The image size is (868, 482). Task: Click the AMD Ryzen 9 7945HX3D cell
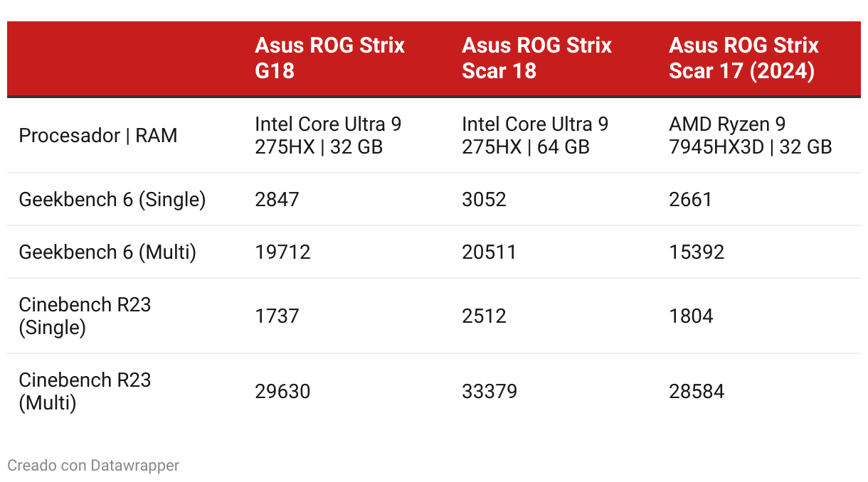(x=750, y=136)
